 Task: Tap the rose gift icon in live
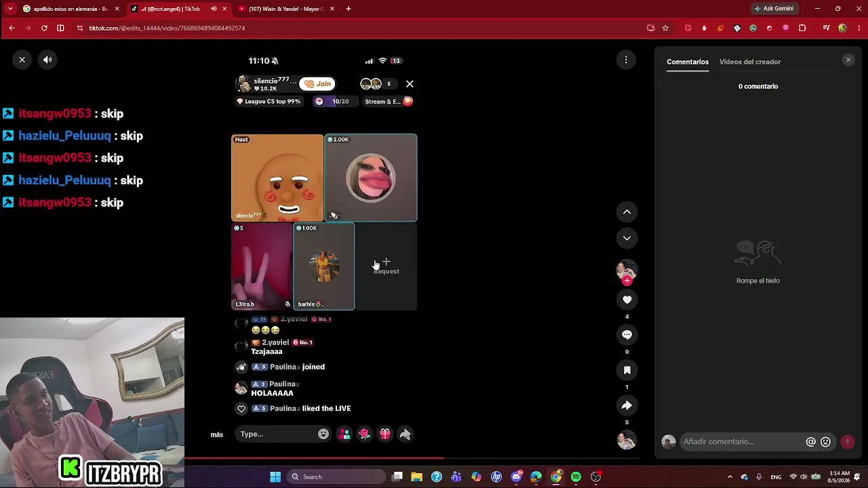[365, 434]
